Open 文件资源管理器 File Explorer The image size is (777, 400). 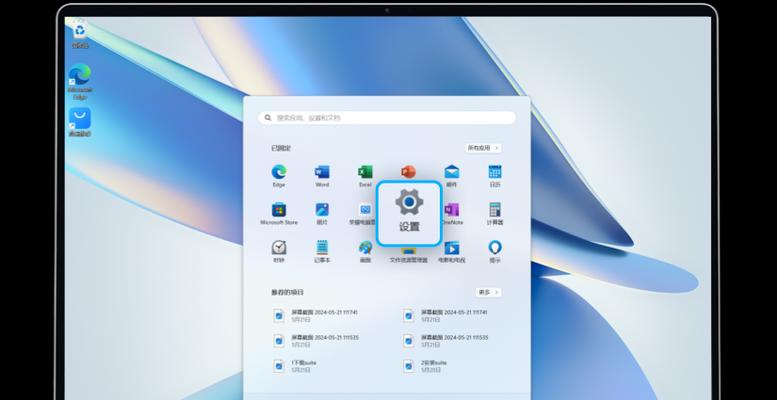pos(408,255)
